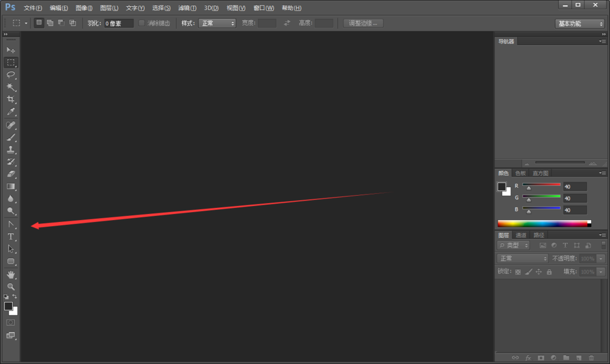Toggle lock transparent pixels
The width and height of the screenshot is (610, 364).
[x=518, y=272]
